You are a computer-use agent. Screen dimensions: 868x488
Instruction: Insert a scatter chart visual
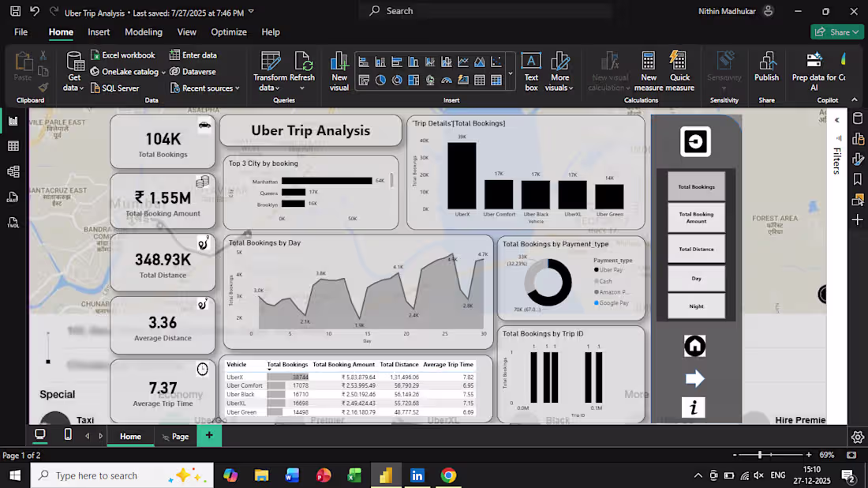click(496, 62)
